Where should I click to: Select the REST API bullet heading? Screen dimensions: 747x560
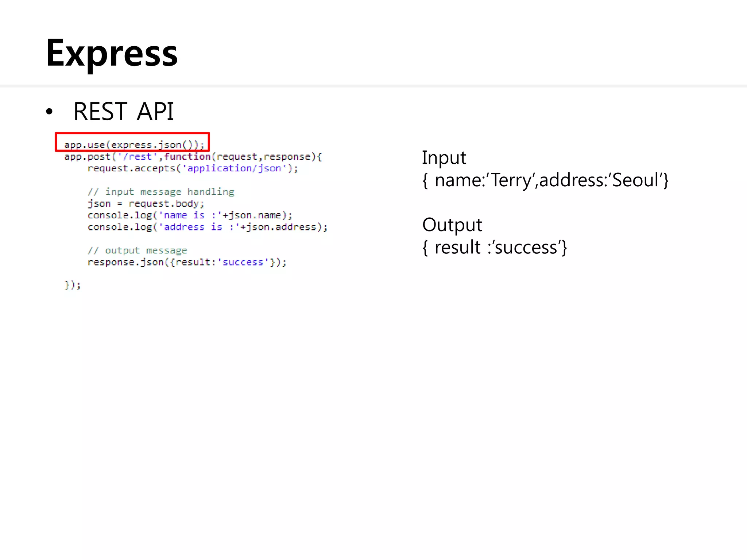124,111
